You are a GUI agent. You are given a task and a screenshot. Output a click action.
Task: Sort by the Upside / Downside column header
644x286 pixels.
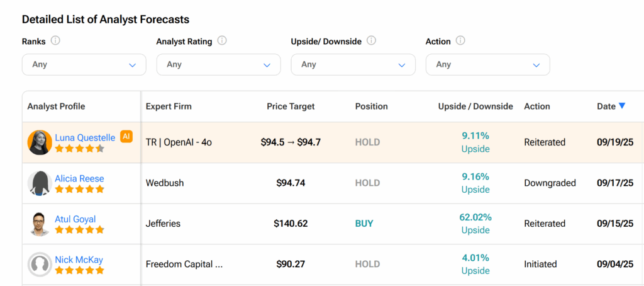click(x=475, y=106)
